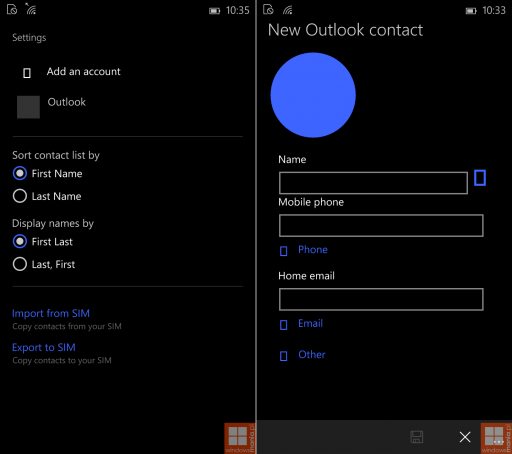Open Import from SIM link
Image resolution: width=512 pixels, height=454 pixels.
click(x=51, y=313)
